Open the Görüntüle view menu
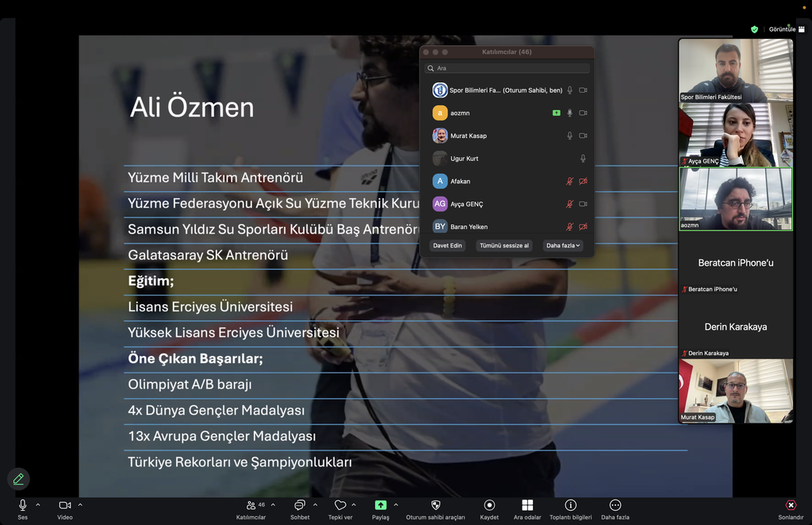The height and width of the screenshot is (525, 812). 786,29
